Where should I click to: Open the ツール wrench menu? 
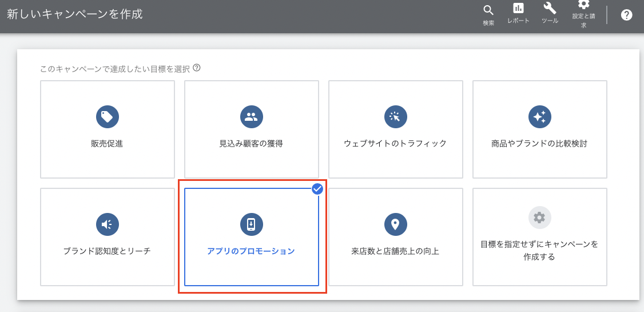pos(550,13)
